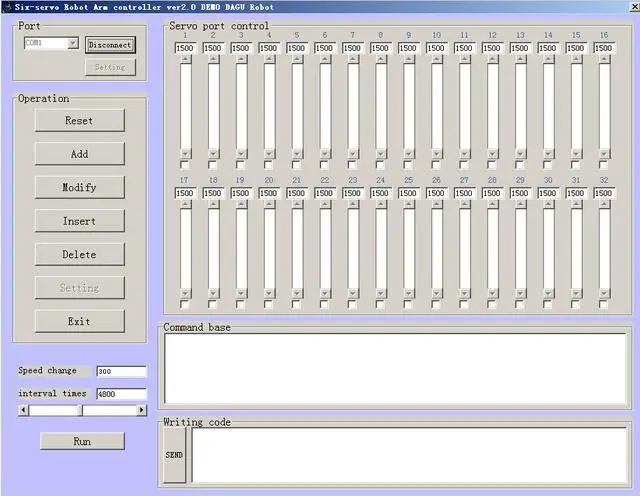Start the sequence with Run button

click(82, 441)
